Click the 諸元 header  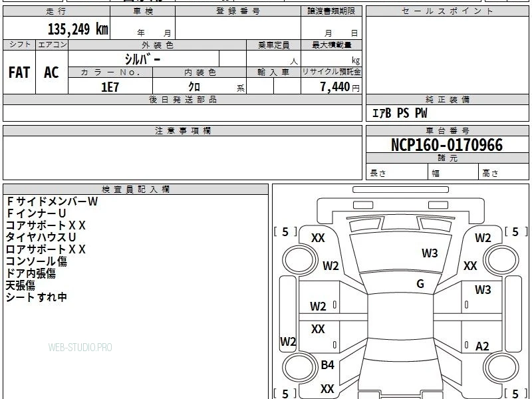(x=447, y=158)
